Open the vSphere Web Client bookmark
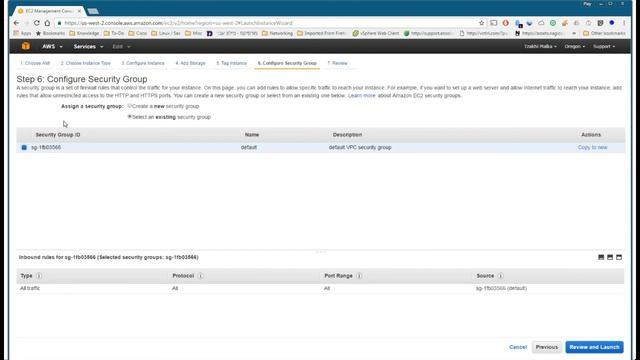The width and height of the screenshot is (640, 360). tap(376, 33)
